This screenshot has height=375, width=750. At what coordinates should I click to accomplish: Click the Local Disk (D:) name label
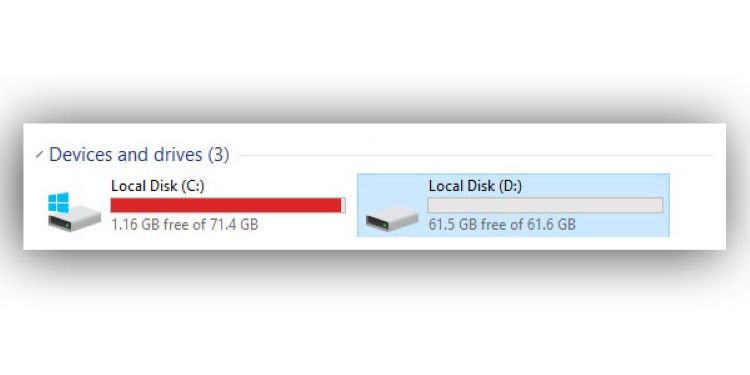(475, 186)
